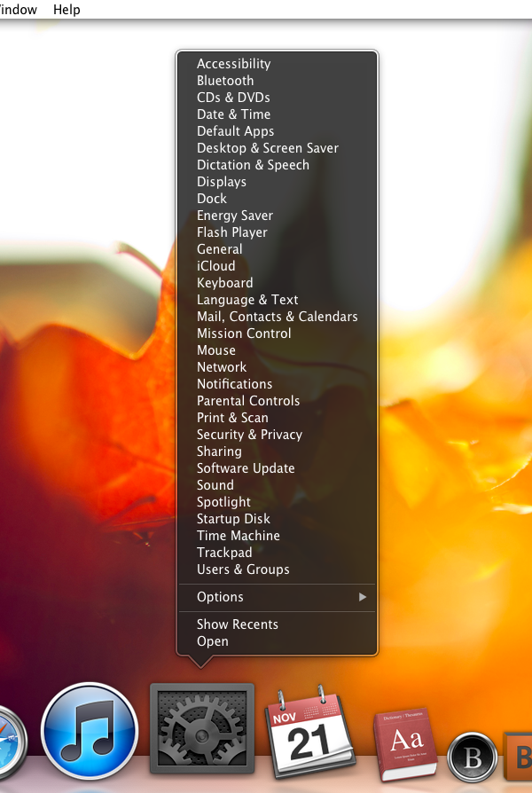Choose Sound from the menu
Image resolution: width=532 pixels, height=793 pixels.
pyautogui.click(x=215, y=485)
